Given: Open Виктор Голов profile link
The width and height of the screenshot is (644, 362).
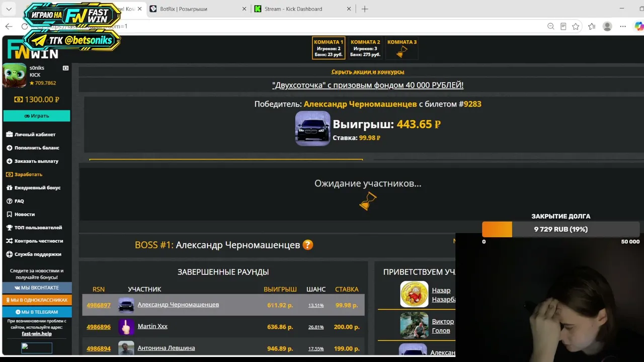Looking at the screenshot, I should (443, 326).
